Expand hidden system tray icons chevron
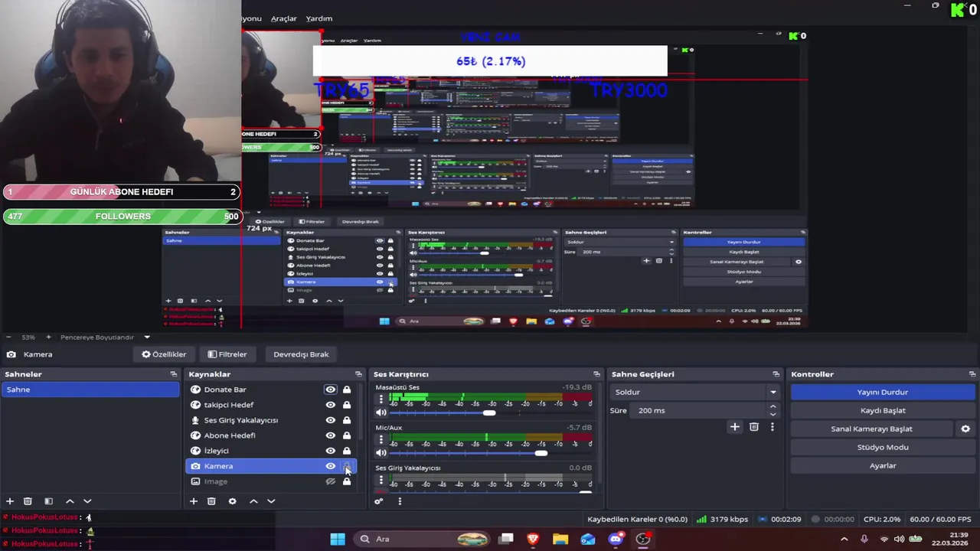Viewport: 980px width, 551px height. pyautogui.click(x=844, y=539)
